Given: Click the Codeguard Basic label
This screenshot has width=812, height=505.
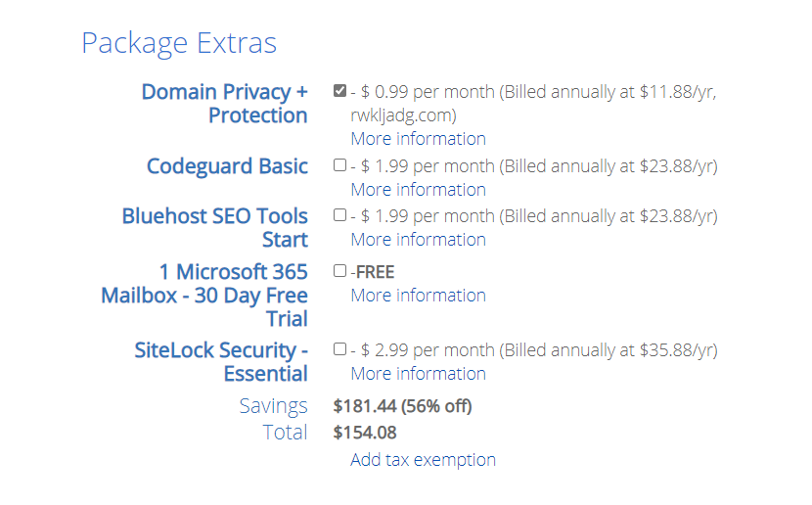Looking at the screenshot, I should (227, 166).
